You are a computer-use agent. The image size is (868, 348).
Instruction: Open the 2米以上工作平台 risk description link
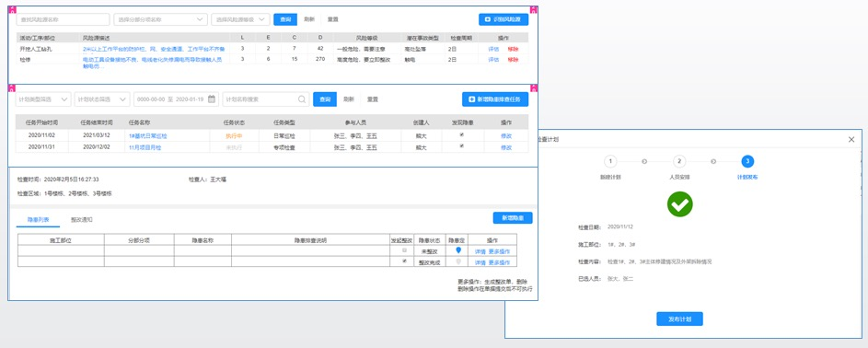pos(153,49)
